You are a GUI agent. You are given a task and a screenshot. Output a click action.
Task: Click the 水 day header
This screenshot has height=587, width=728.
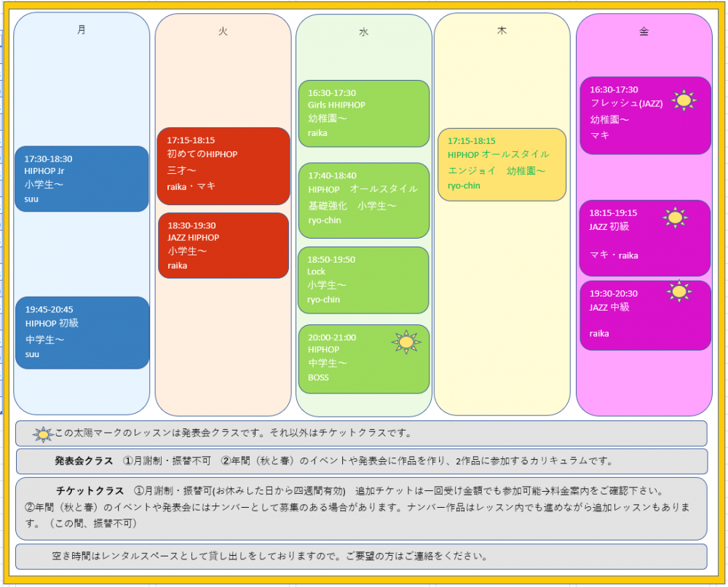click(x=363, y=32)
